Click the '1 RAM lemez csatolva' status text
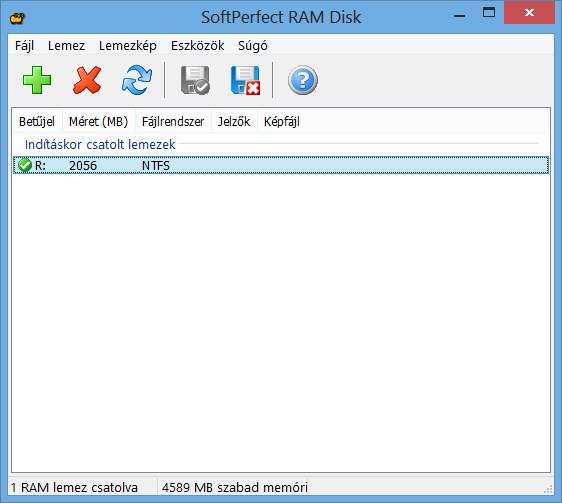This screenshot has height=503, width=562. (x=74, y=488)
